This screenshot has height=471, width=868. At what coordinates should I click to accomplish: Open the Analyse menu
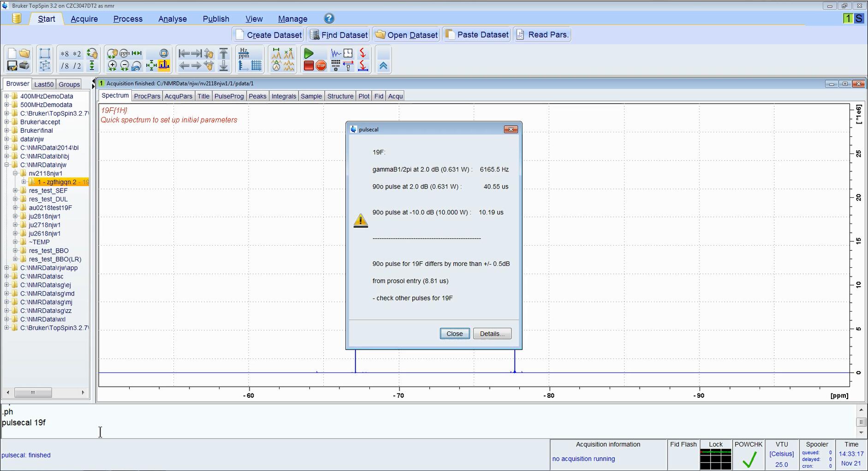[172, 19]
